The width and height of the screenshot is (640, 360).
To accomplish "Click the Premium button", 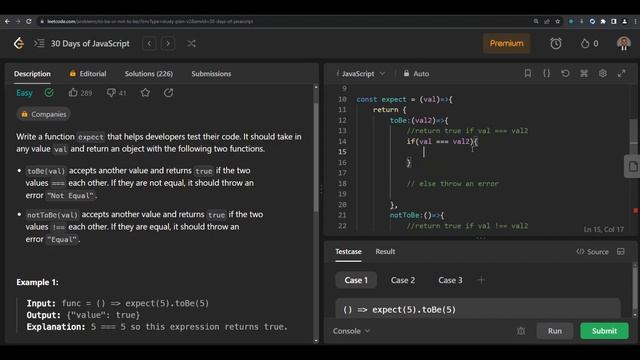I will [507, 43].
